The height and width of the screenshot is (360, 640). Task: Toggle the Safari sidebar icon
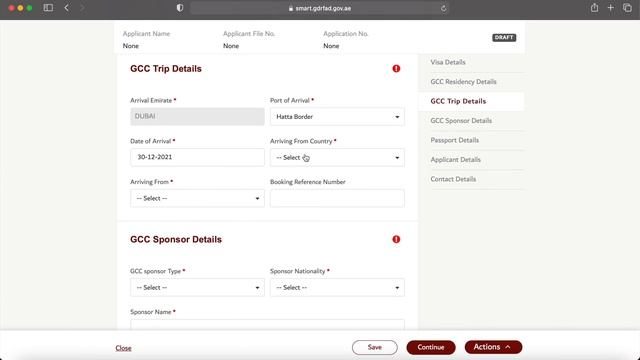(48, 8)
